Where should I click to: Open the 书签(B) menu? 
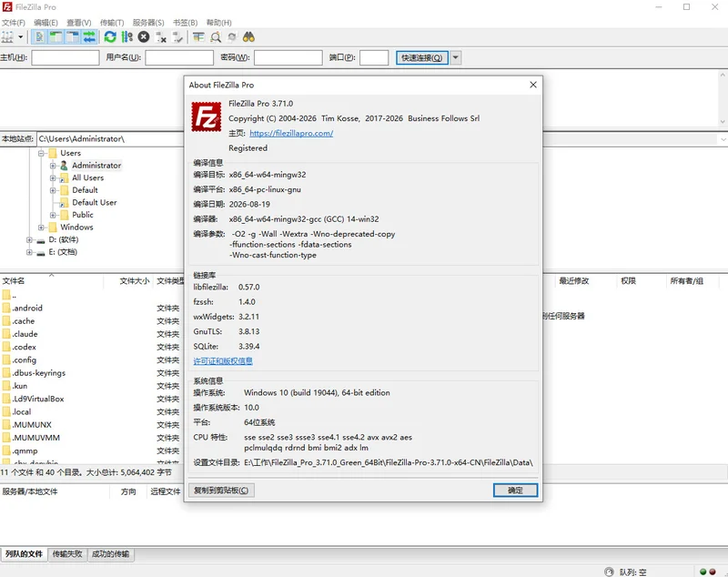[x=186, y=22]
